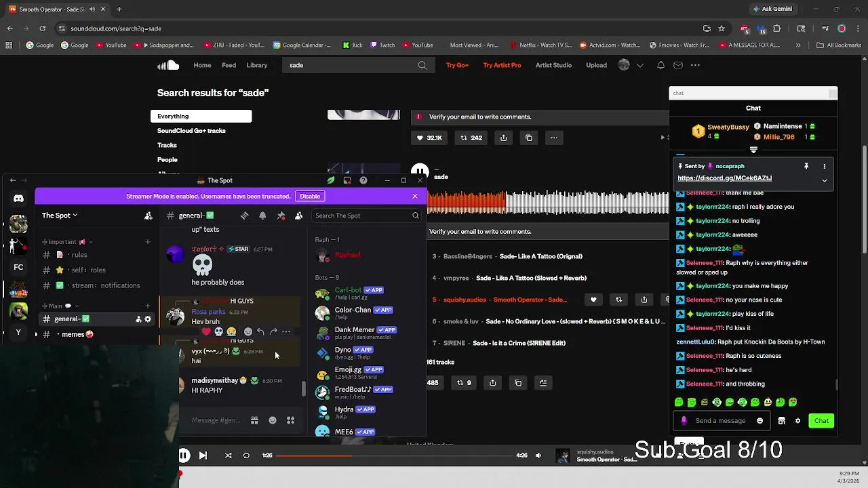Viewport: 868px width, 488px height.
Task: Click the FC server icon
Action: 18,268
